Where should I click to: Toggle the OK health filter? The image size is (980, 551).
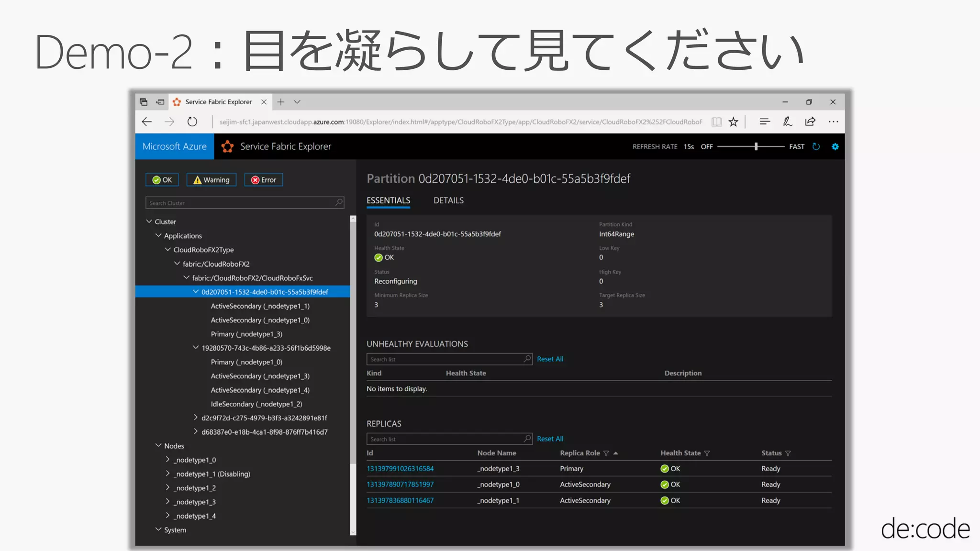pos(162,180)
